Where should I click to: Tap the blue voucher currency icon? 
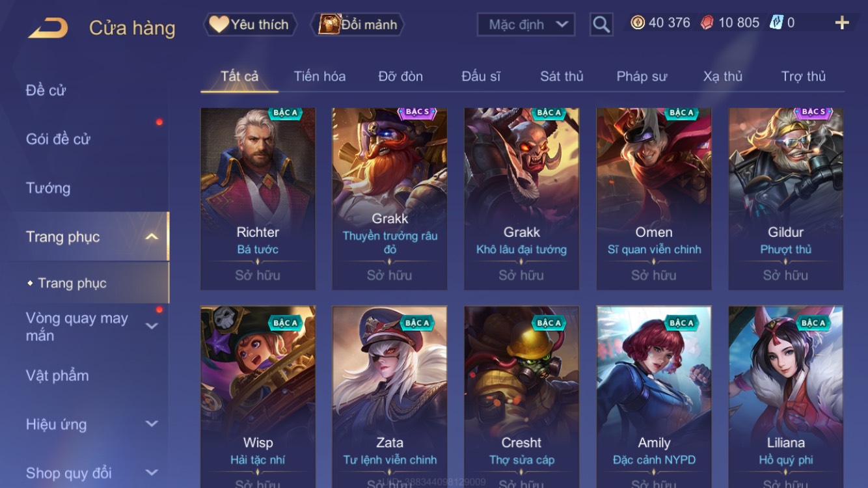(776, 23)
